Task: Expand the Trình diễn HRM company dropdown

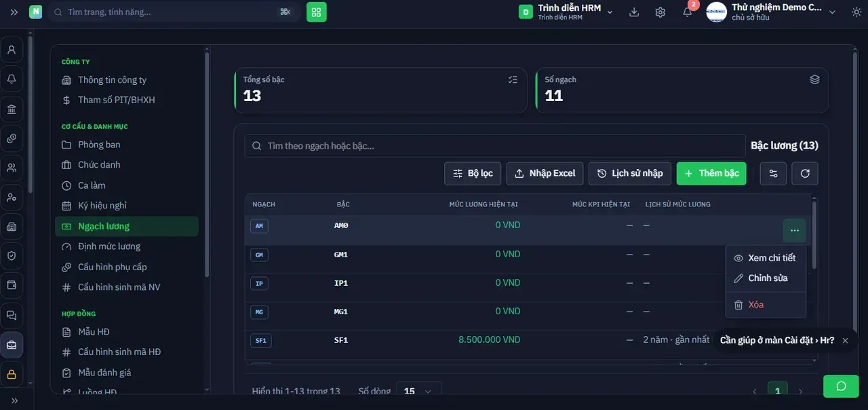Action: (566, 12)
